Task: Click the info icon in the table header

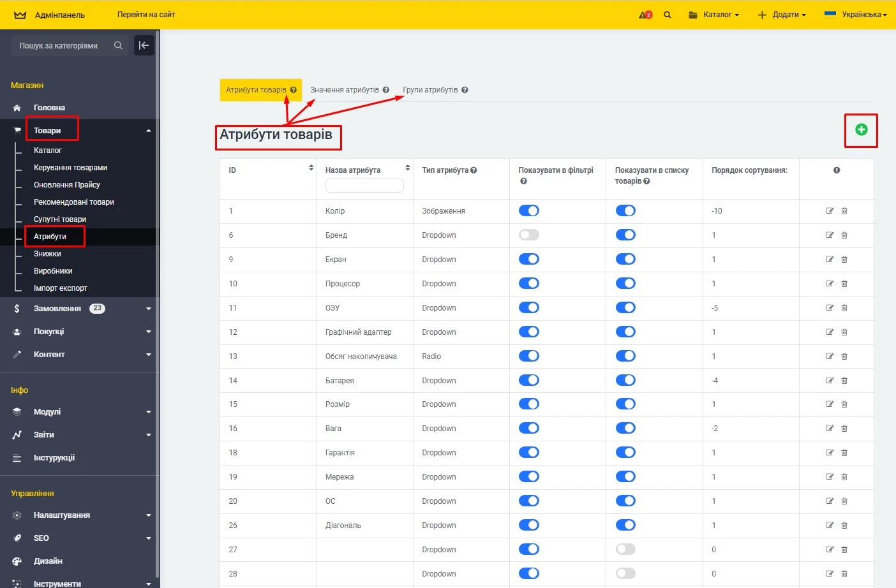Action: [837, 170]
